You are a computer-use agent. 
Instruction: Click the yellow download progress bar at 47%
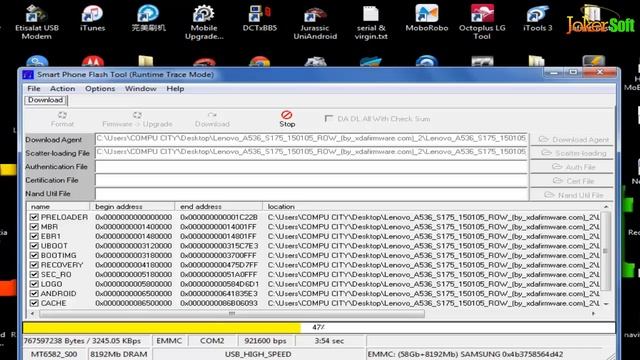(162, 327)
